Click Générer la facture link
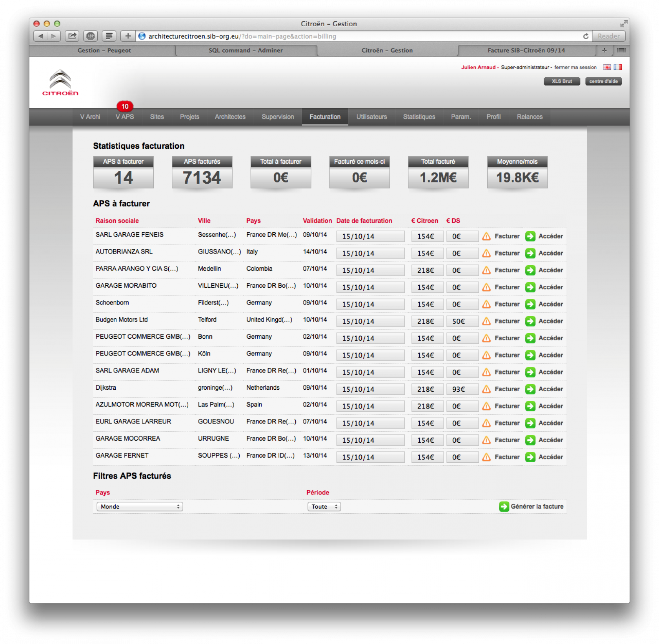This screenshot has height=644, width=659. [537, 507]
